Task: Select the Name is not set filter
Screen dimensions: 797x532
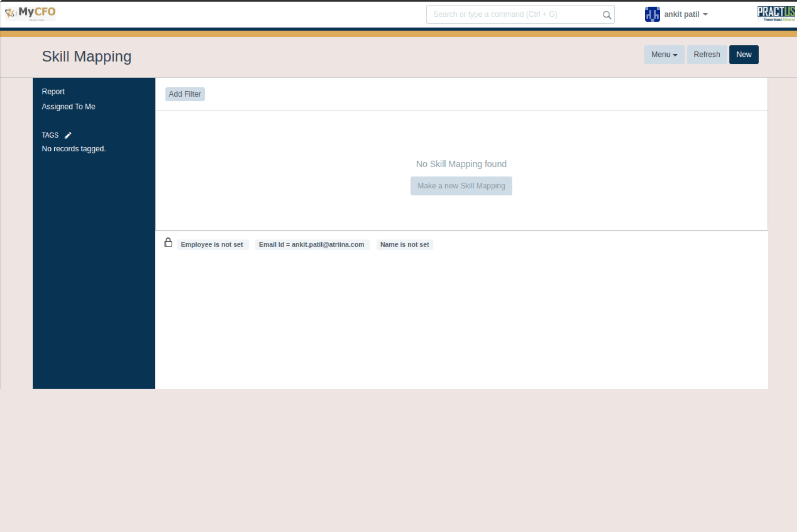Action: tap(404, 245)
